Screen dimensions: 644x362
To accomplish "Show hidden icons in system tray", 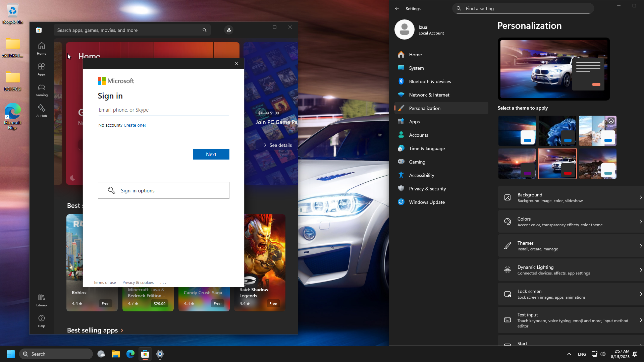I will (569, 354).
